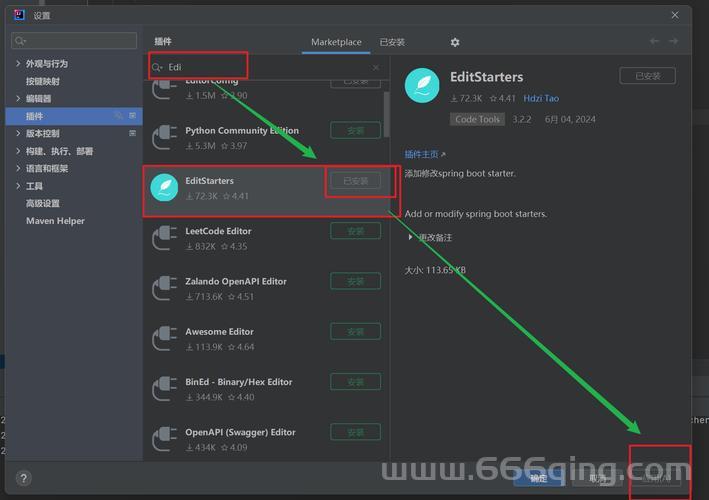
Task: Expand the 语言和框架 settings group
Action: [18, 168]
